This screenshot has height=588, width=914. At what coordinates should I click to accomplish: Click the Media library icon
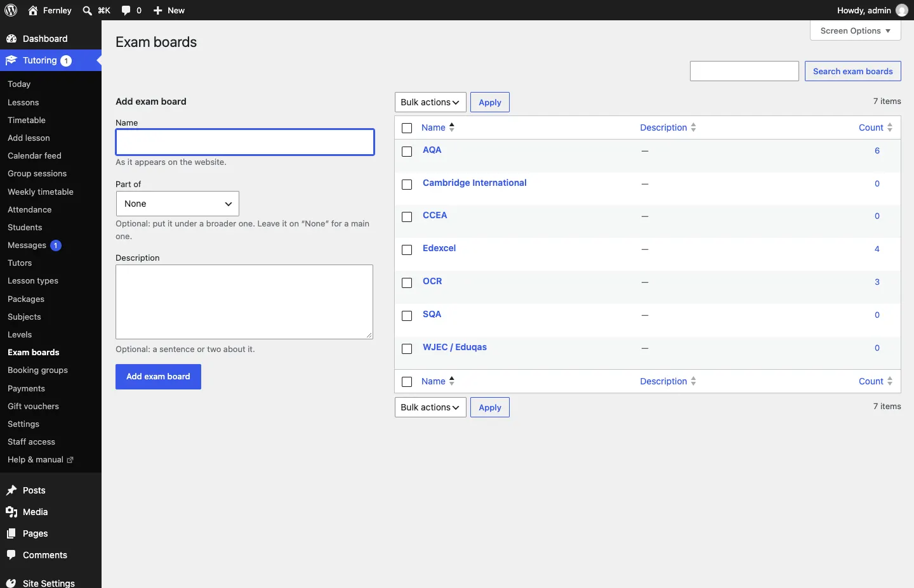[x=11, y=512]
